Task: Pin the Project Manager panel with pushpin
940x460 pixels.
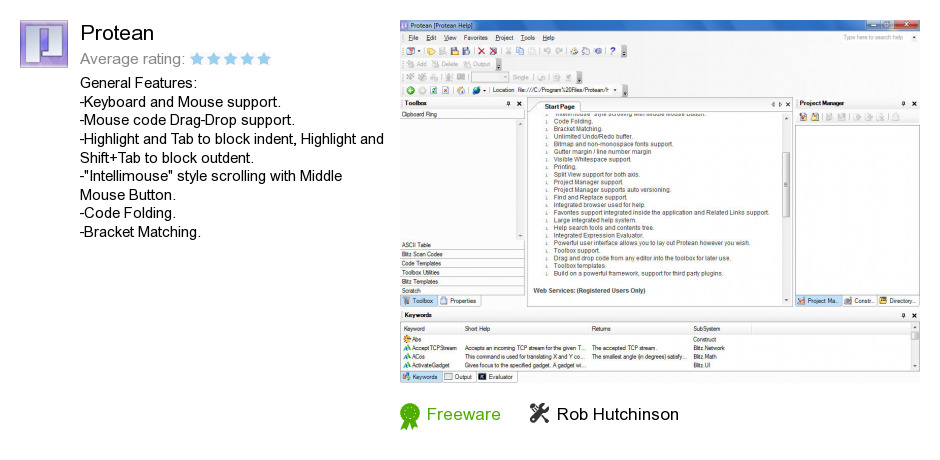Action: click(x=903, y=104)
